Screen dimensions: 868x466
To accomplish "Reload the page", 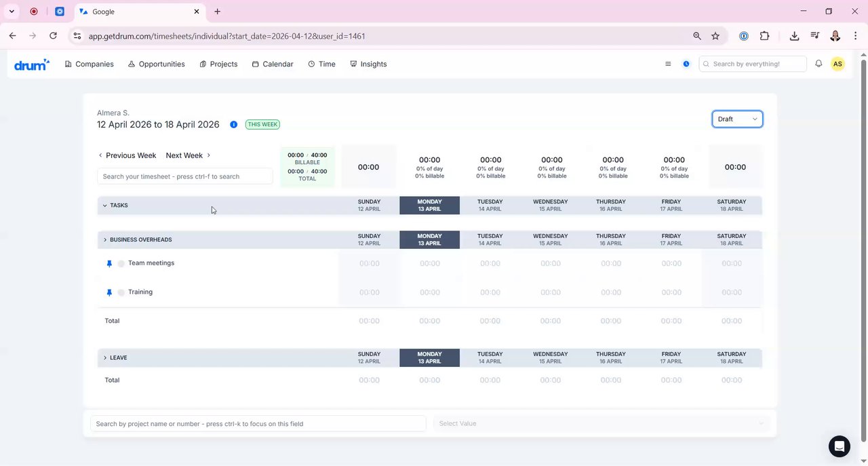I will [x=53, y=36].
